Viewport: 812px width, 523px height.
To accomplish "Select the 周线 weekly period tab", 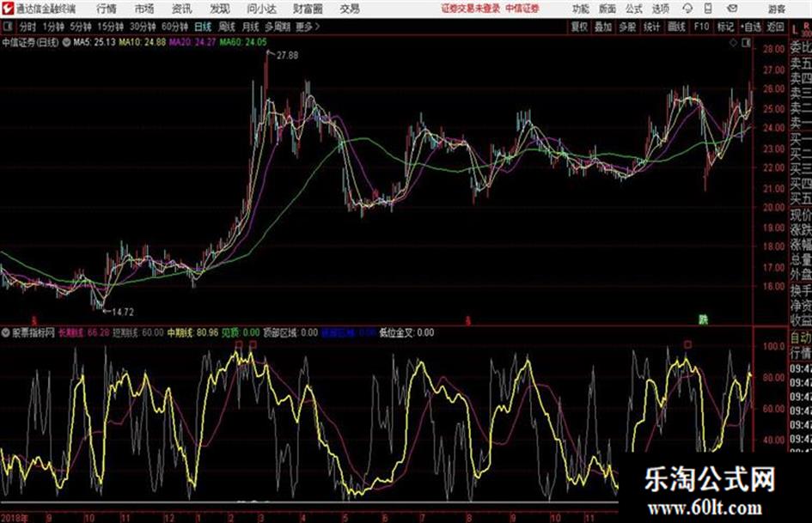I will pos(226,27).
